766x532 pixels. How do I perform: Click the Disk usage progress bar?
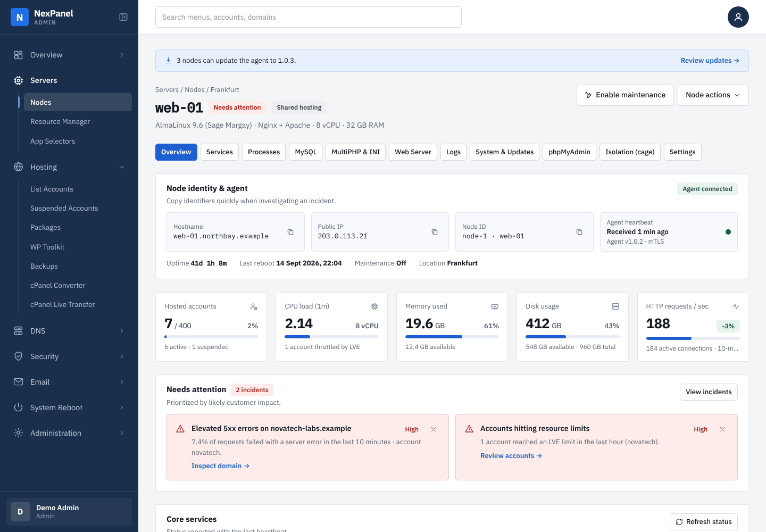[x=572, y=337]
